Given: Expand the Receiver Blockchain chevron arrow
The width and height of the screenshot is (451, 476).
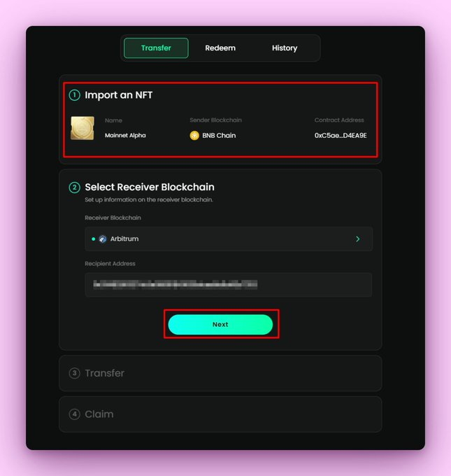Looking at the screenshot, I should tap(358, 239).
